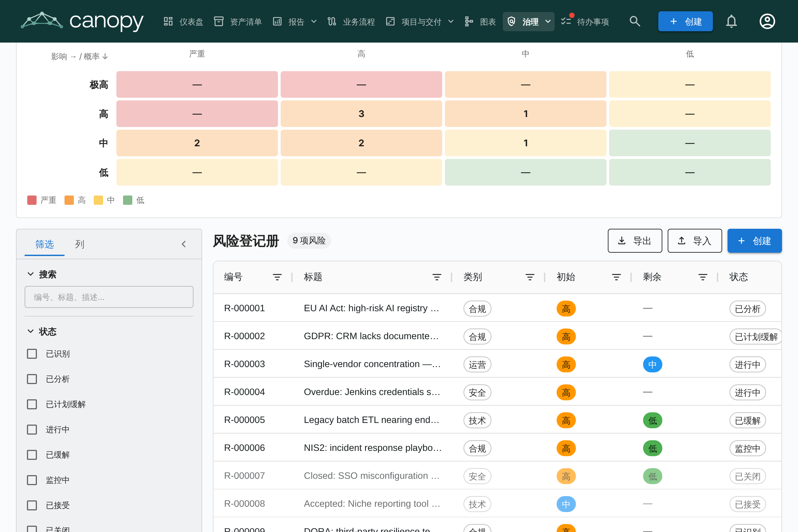Check the 已分析 status filter
Screen dimensions: 798x532
32,379
